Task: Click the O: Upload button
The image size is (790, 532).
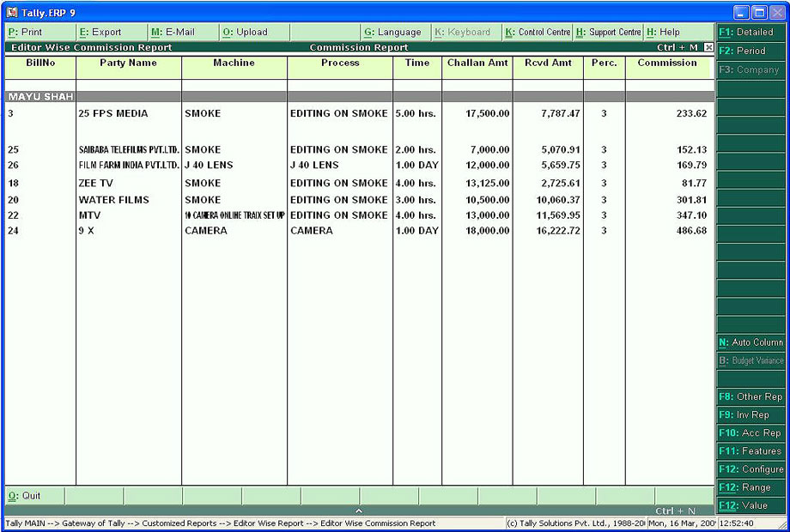Action: point(254,32)
